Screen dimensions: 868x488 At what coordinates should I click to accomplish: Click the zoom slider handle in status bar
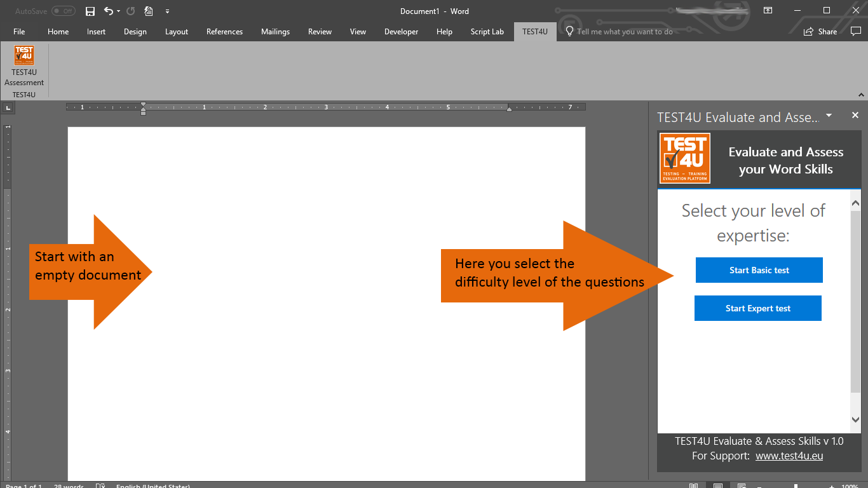coord(796,486)
